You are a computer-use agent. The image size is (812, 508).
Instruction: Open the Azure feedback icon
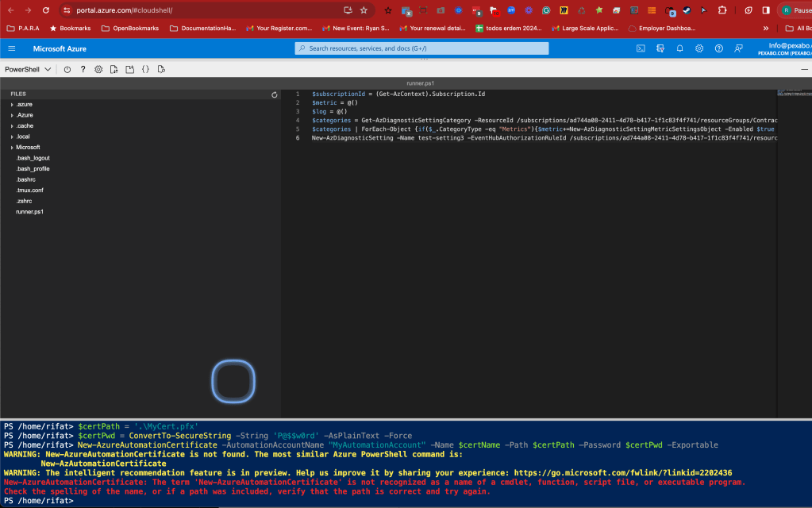(738, 48)
